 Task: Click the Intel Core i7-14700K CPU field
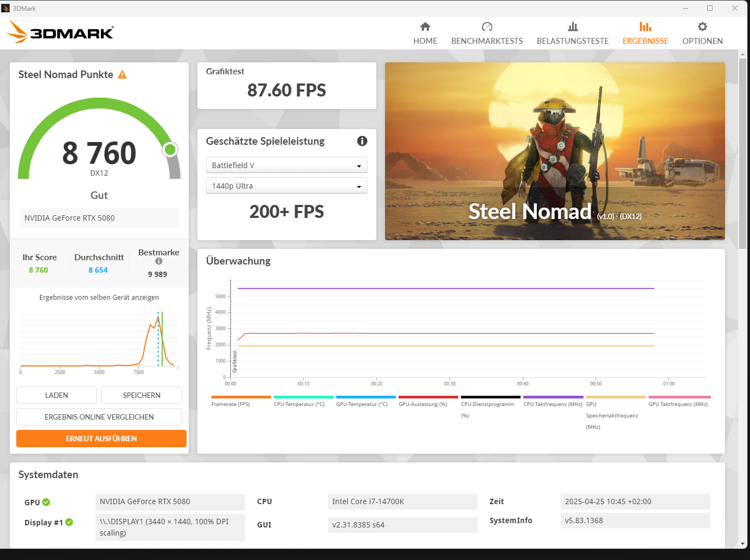[x=403, y=501]
